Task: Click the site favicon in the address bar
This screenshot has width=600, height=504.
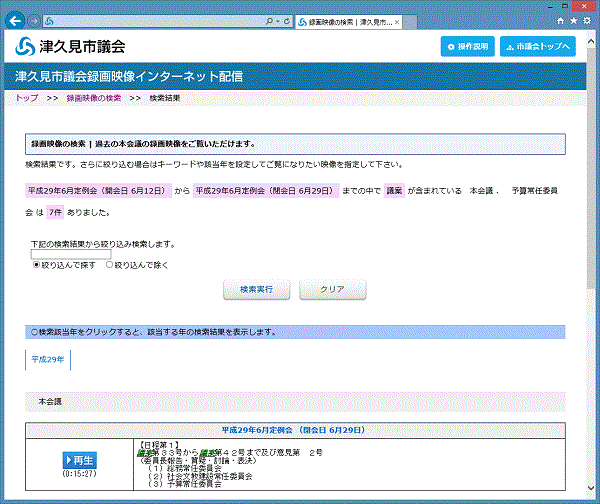Action: (x=49, y=21)
